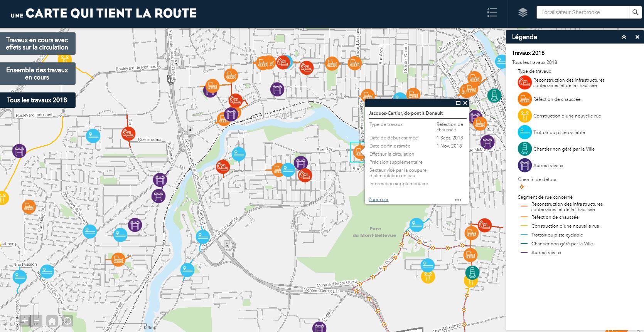Return to default map extent home button

pyautogui.click(x=52, y=321)
